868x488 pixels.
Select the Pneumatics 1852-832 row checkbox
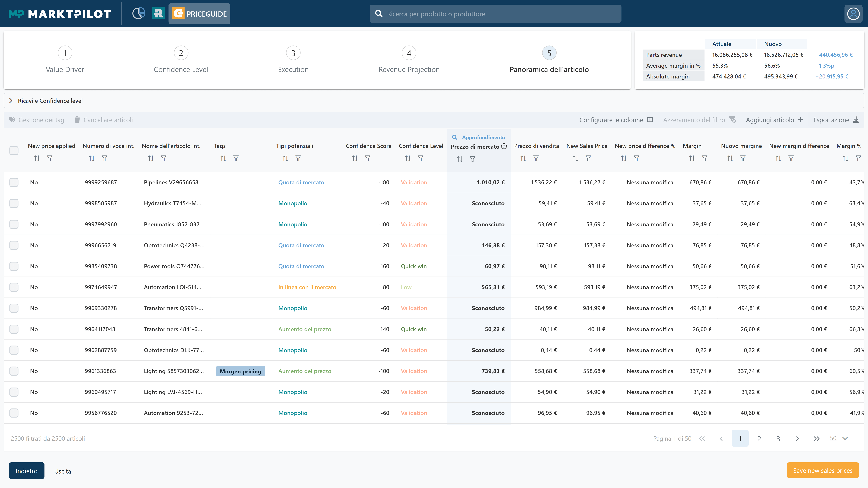(14, 224)
